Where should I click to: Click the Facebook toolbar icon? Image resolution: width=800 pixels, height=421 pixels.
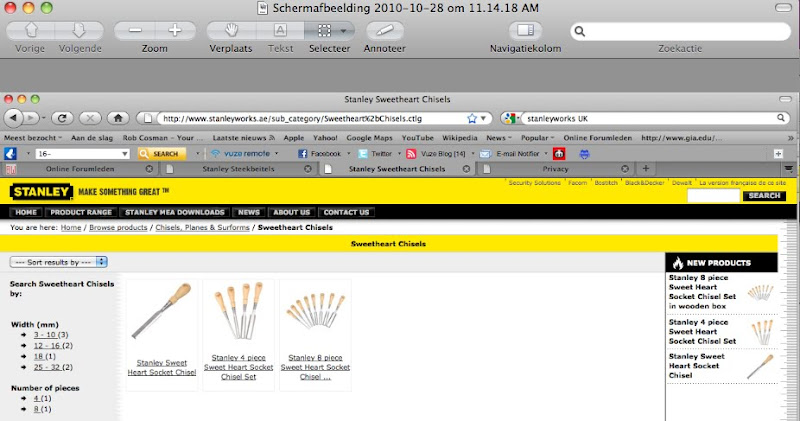pos(303,154)
